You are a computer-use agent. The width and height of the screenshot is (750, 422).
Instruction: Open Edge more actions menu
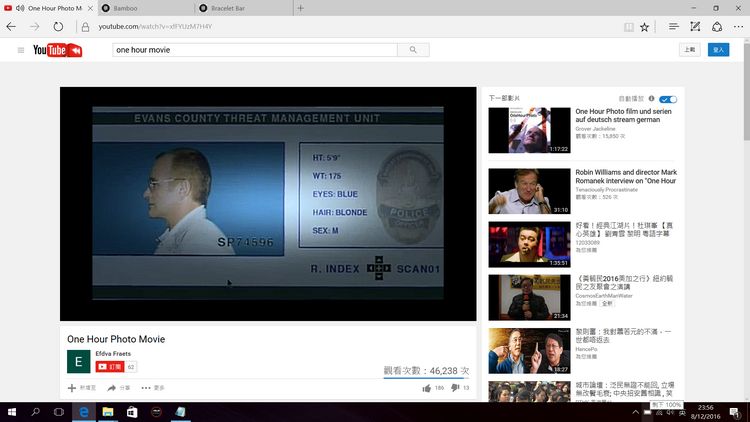[738, 27]
